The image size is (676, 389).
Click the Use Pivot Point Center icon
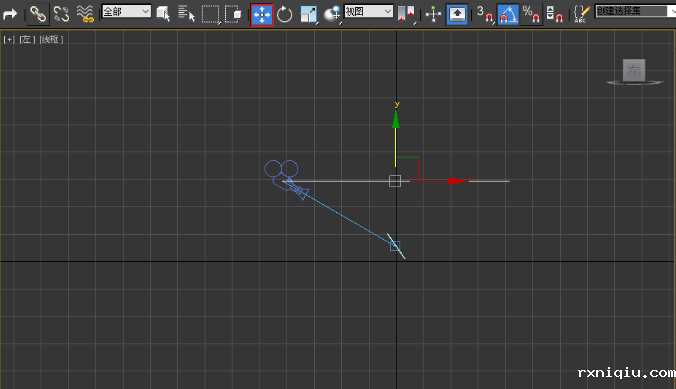(x=406, y=14)
